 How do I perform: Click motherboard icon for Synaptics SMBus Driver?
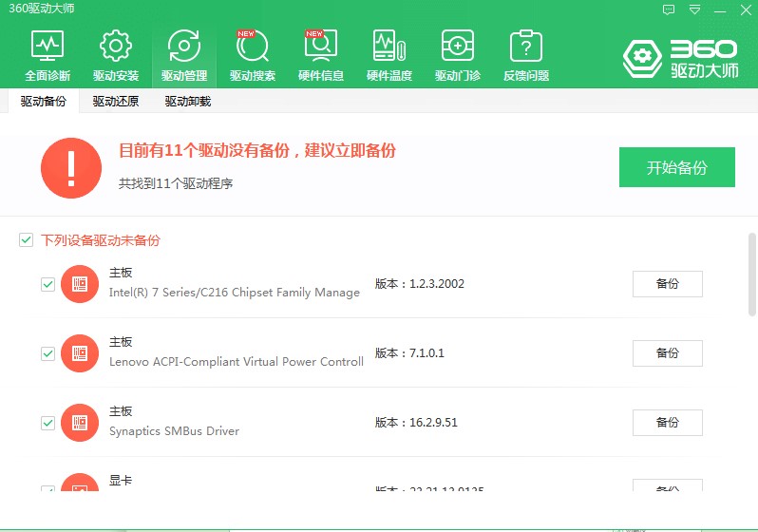point(80,423)
